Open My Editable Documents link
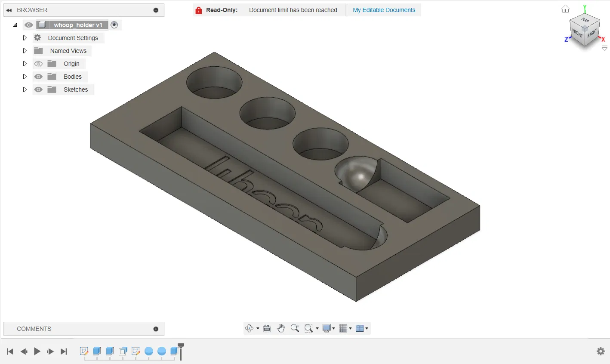610x364 pixels. coord(384,10)
